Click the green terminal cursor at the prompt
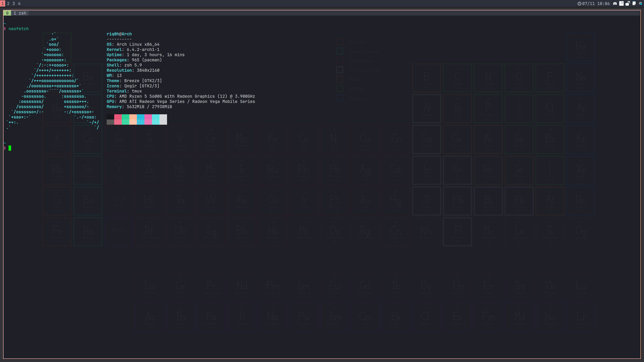The width and height of the screenshot is (644, 362). pos(10,148)
